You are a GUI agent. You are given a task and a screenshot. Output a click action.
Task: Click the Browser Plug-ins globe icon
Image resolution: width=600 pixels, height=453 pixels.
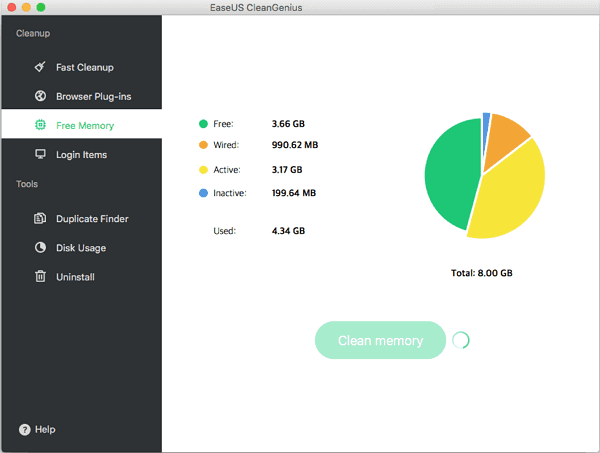pyautogui.click(x=40, y=96)
